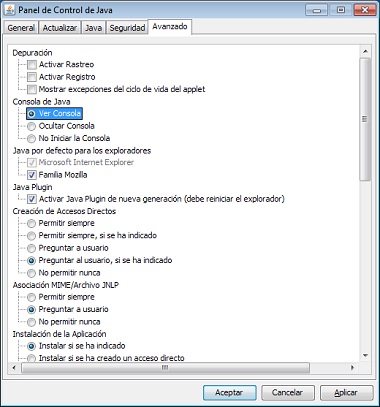Viewport: 380px width, 407px height.
Task: Close the Panel de Control de Java window
Action: point(365,10)
